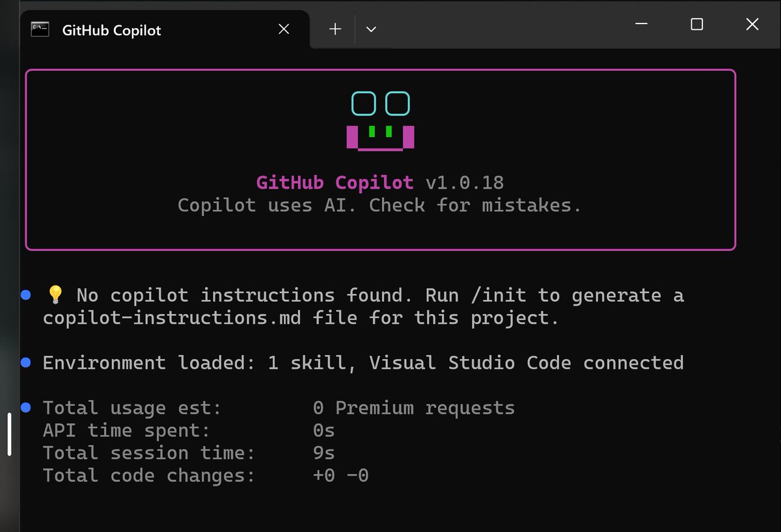Click the Copilot mascot logo
This screenshot has width=781, height=532.
(381, 121)
